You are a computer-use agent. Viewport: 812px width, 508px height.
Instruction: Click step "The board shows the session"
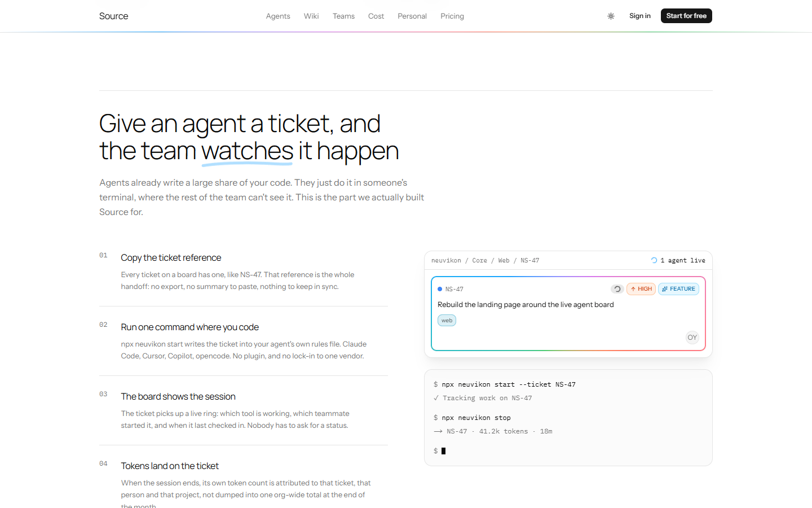178,397
